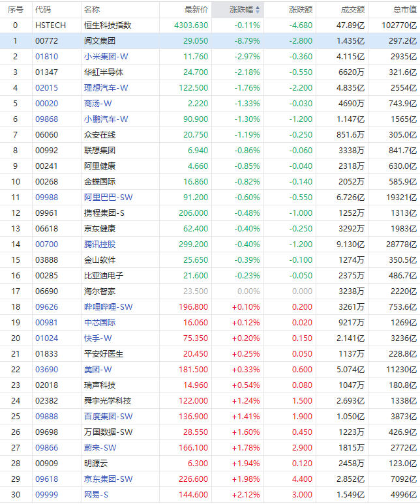Select 阿里健康 name cell
The width and height of the screenshot is (420, 504).
100,166
